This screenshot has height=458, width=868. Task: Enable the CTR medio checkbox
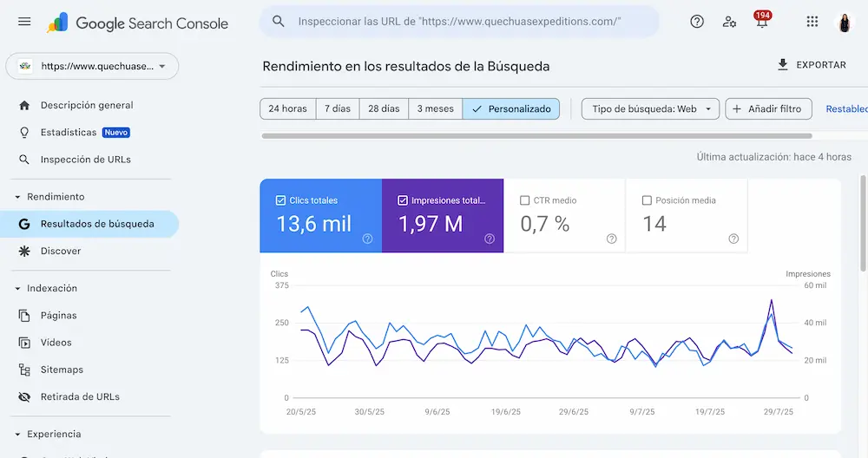pos(525,200)
